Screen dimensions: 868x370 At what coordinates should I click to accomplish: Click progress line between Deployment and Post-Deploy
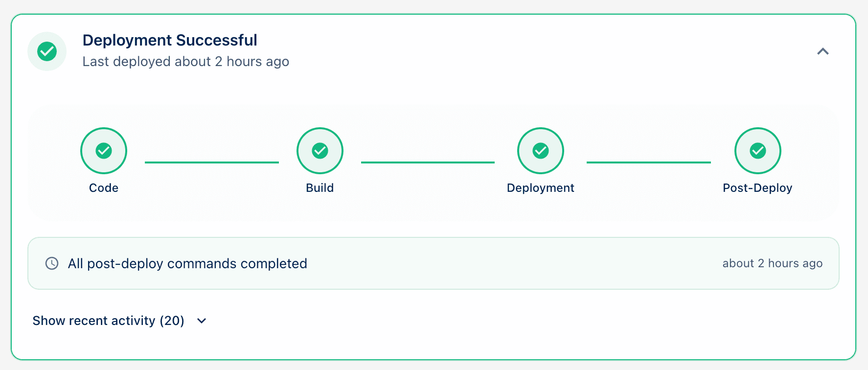[x=649, y=162]
